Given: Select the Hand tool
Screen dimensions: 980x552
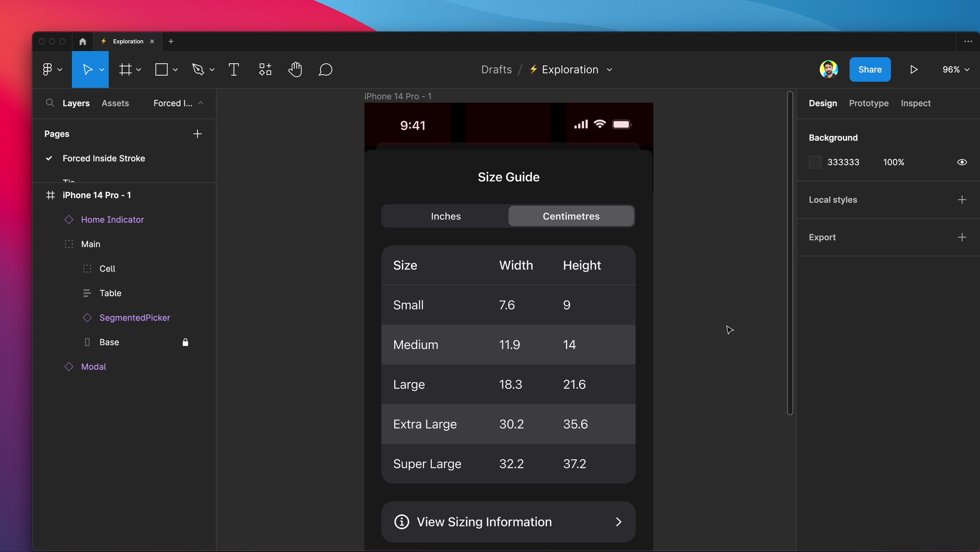Looking at the screenshot, I should (295, 69).
